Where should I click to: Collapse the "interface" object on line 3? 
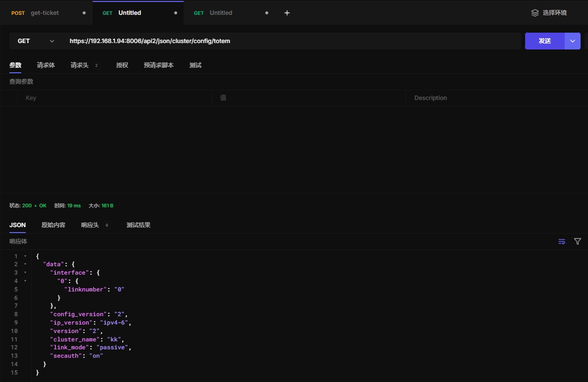coord(25,273)
